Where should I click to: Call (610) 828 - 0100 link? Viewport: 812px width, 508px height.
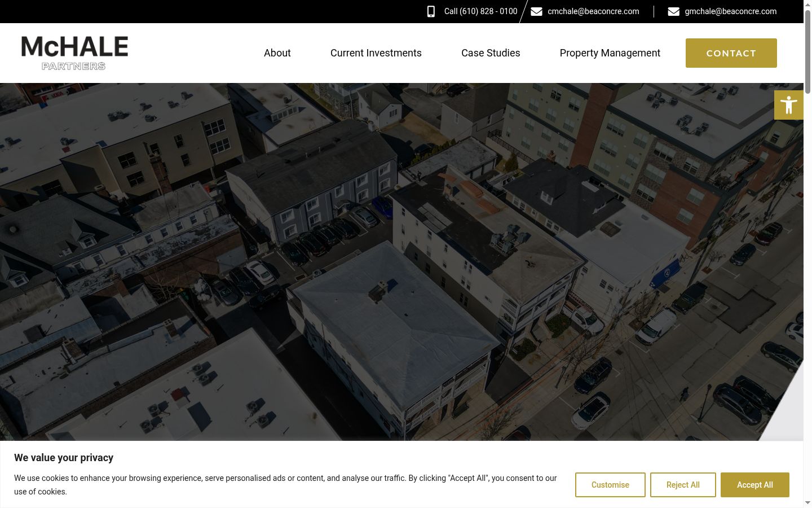480,11
